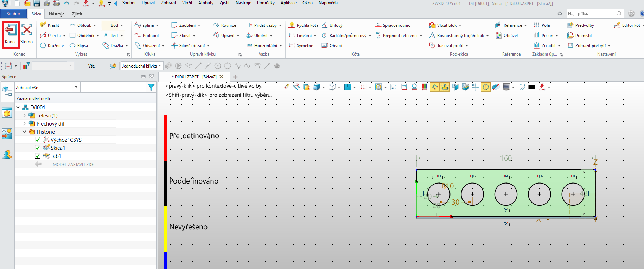Click the Rovnice equation curve tool
The width and height of the screenshot is (644, 269).
(225, 25)
